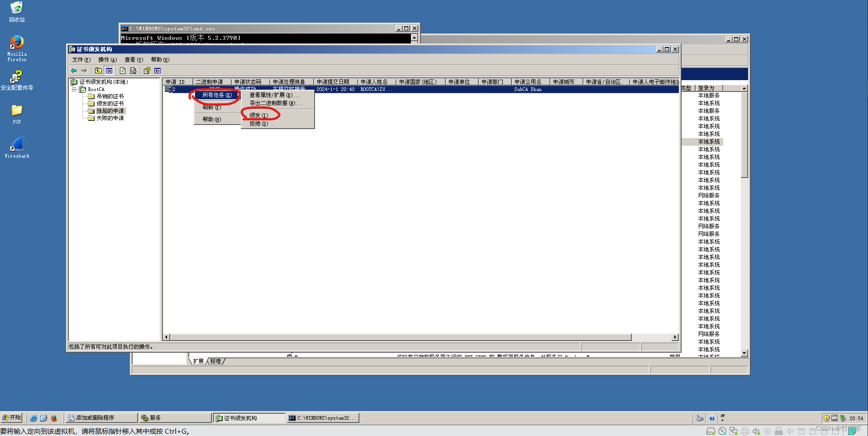
Task: Click Help (帮助) in context menu
Action: 217,120
